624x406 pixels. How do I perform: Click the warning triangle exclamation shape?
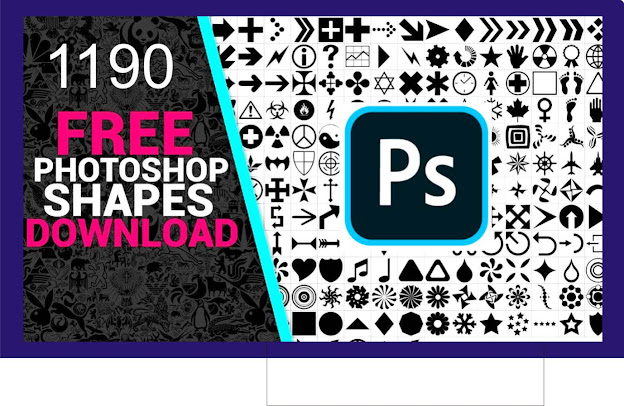click(x=250, y=110)
